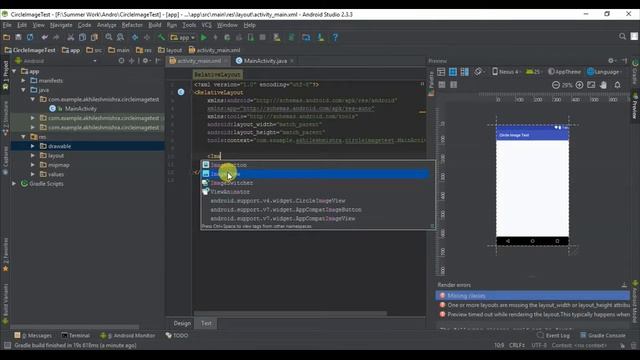This screenshot has height=360, width=640.
Task: Open the TODO tool window
Action: tap(177, 336)
